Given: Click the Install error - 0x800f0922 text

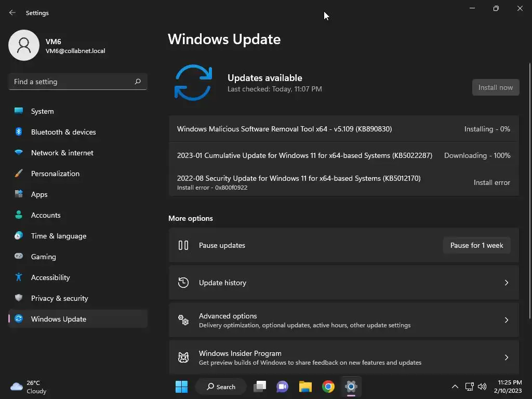Looking at the screenshot, I should point(212,188).
